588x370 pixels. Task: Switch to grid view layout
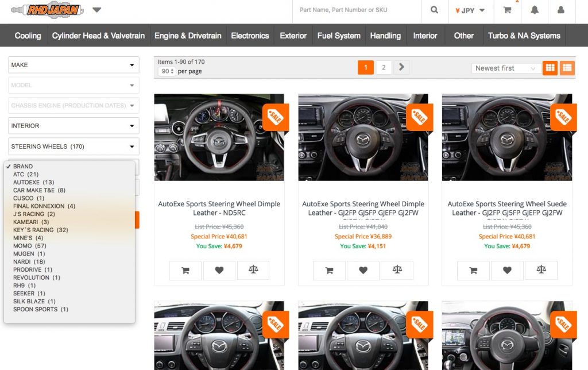pos(550,68)
